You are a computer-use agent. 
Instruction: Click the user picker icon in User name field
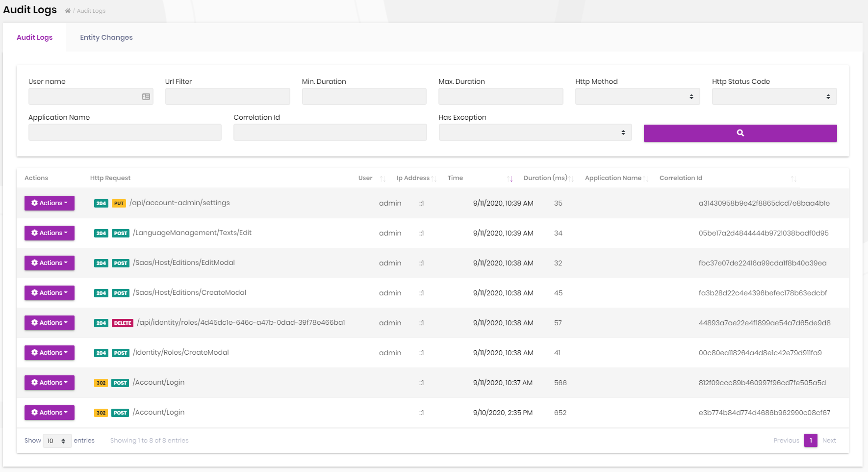coord(146,97)
